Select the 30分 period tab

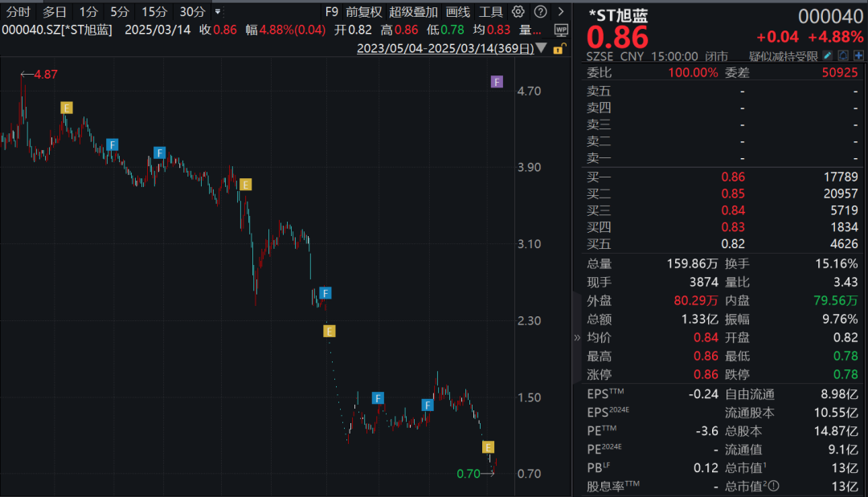pyautogui.click(x=193, y=11)
